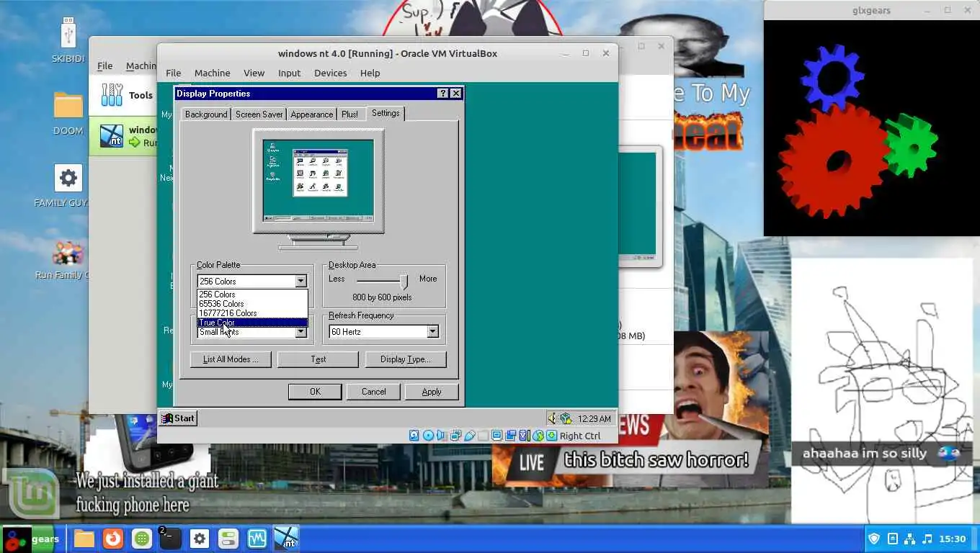Viewport: 980px width, 553px height.
Task: Click the overlapping blue screens recording icon in VirtualBox status bar
Action: click(511, 436)
